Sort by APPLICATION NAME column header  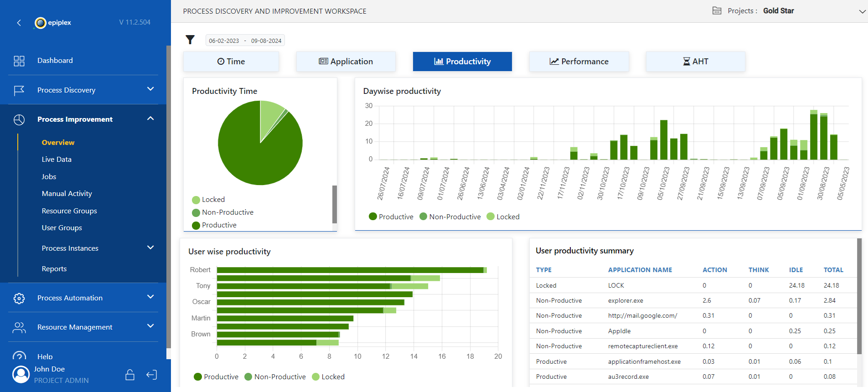point(640,270)
